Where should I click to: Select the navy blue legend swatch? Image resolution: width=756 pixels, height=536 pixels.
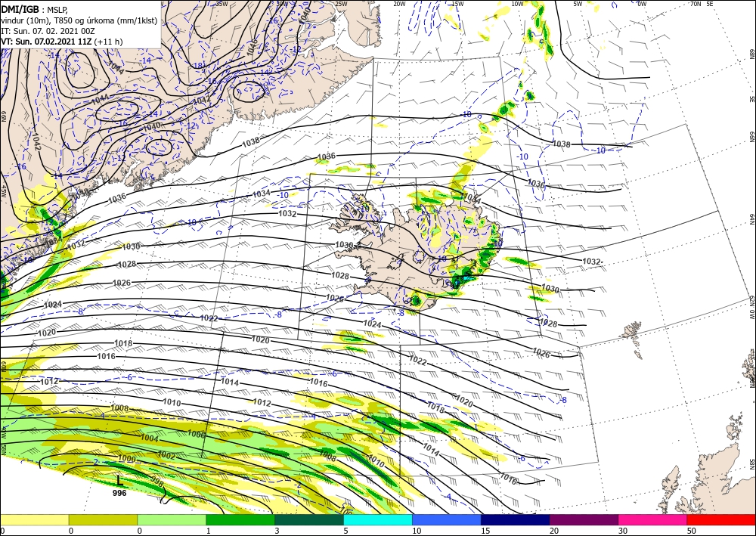516,519
